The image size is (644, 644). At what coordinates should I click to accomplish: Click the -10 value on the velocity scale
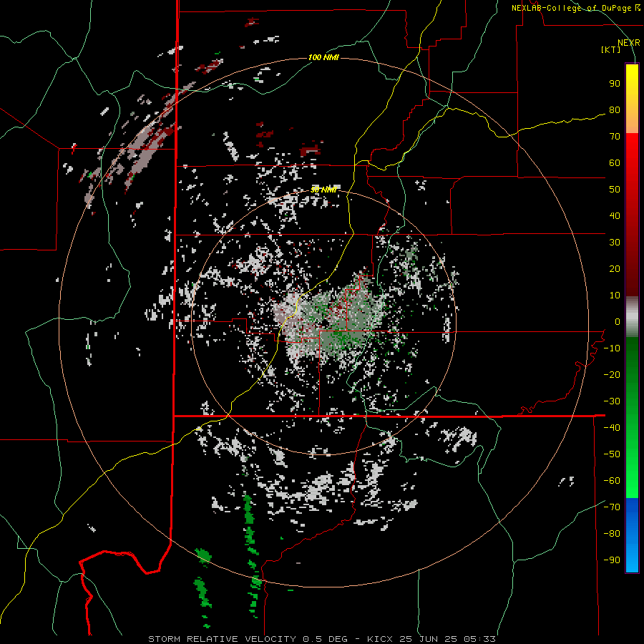pyautogui.click(x=612, y=348)
